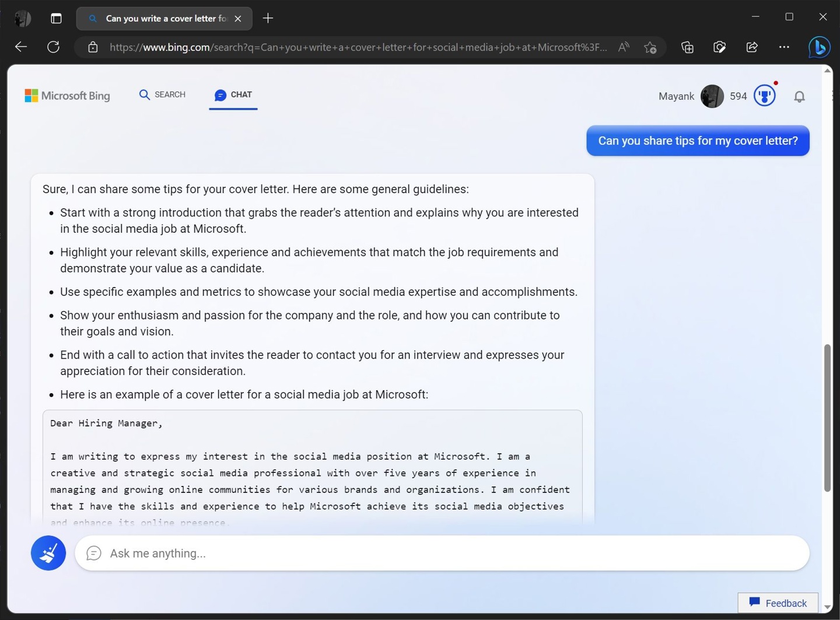Image resolution: width=840 pixels, height=620 pixels.
Task: Click the Microsoft Rewards trophy icon
Action: click(764, 96)
